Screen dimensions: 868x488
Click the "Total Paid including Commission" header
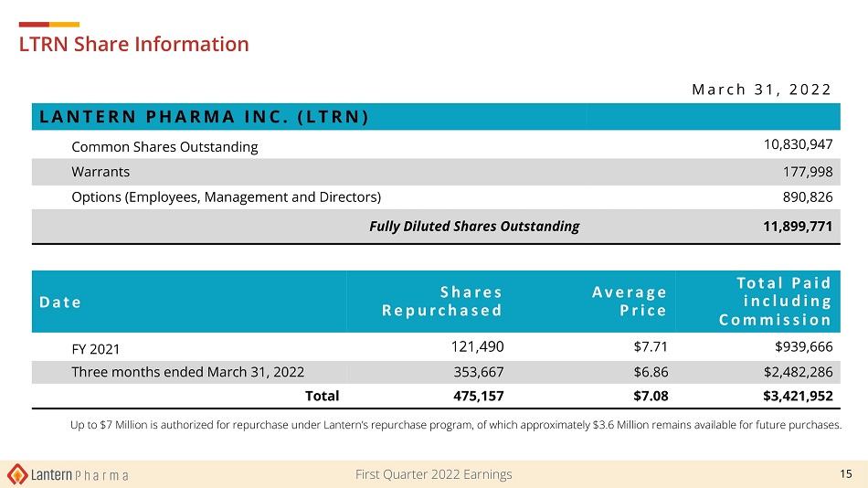pyautogui.click(x=775, y=302)
